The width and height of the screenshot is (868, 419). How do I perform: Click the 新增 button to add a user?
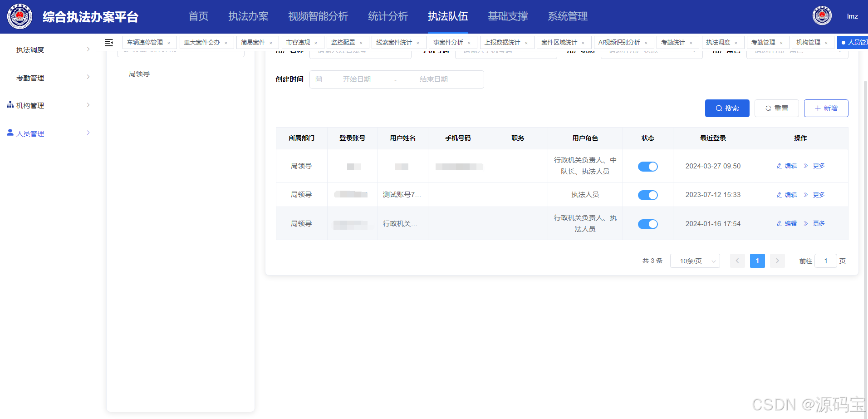click(826, 108)
